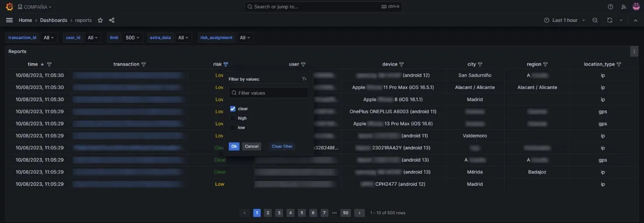Click the CPH2477 (android 12) device cell
This screenshot has width=644, height=223.
click(393, 184)
